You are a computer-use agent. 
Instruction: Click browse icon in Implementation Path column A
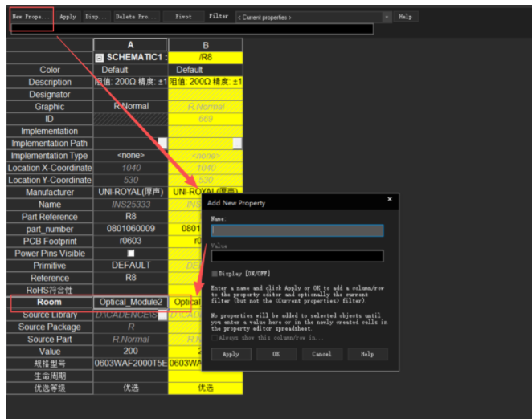(162, 143)
